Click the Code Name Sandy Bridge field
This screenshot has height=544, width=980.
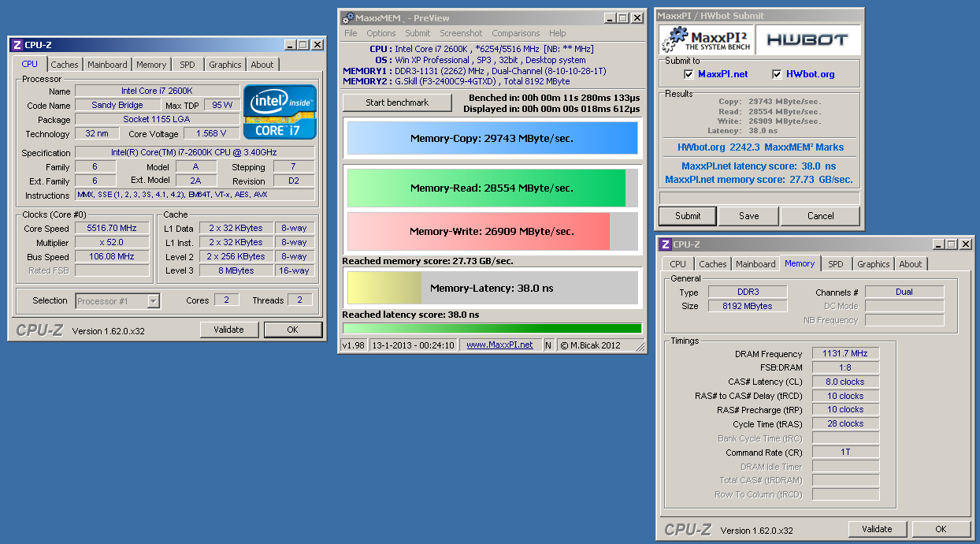tap(117, 106)
